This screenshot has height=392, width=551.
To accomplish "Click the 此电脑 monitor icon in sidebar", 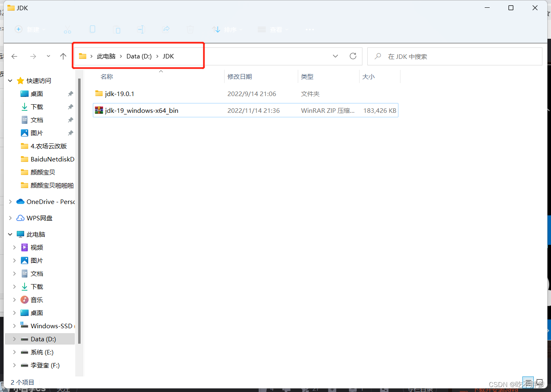I will click(20, 234).
